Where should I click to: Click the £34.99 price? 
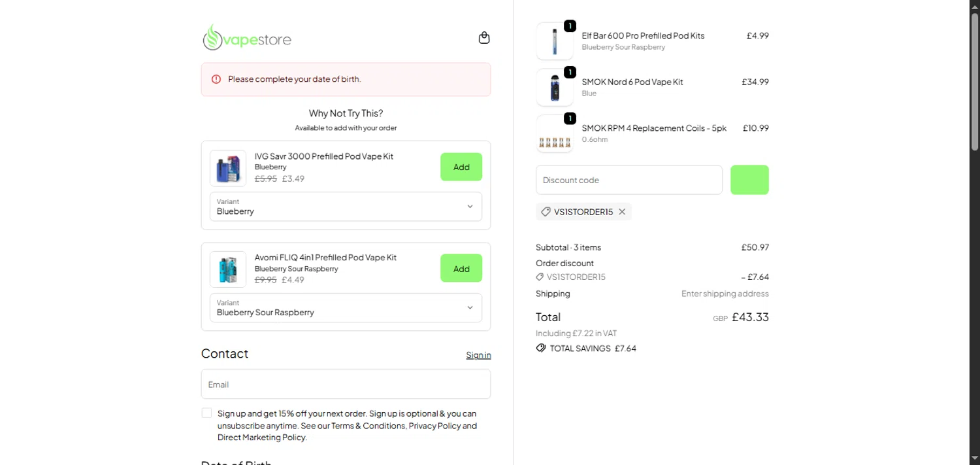[x=755, y=82]
